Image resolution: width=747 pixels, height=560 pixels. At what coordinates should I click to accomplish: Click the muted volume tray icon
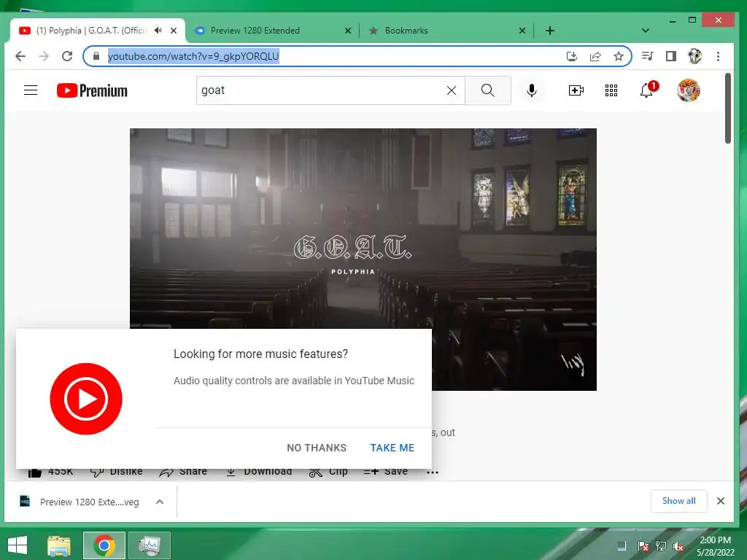click(x=678, y=546)
